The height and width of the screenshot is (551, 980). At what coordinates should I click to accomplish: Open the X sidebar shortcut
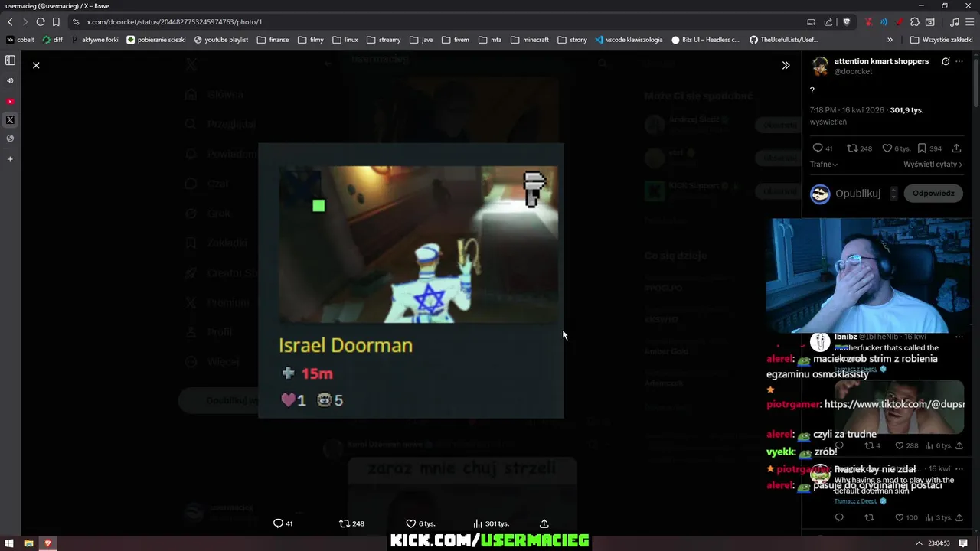point(10,120)
